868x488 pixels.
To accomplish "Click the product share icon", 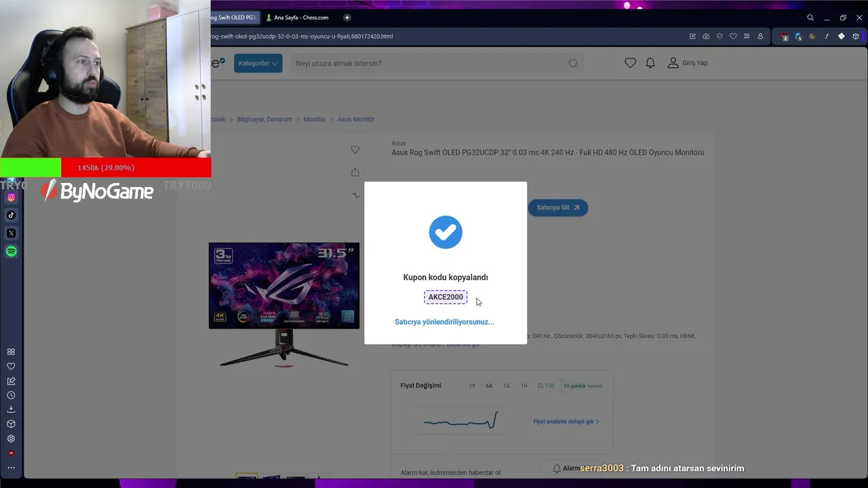I will click(x=355, y=172).
